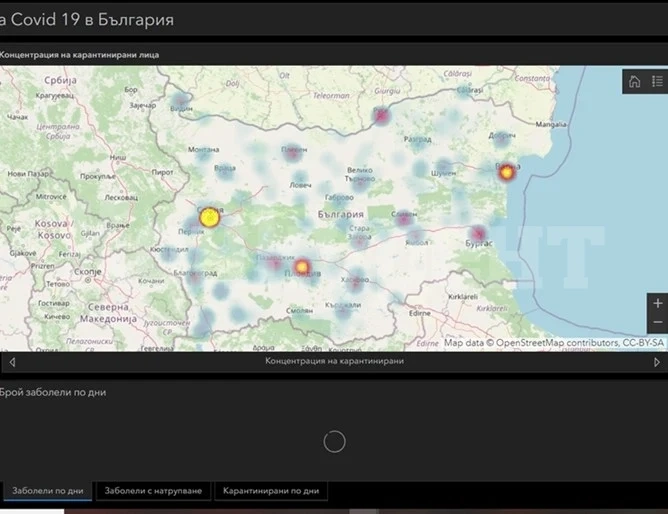Click the Северна Македонија label

(x=108, y=313)
